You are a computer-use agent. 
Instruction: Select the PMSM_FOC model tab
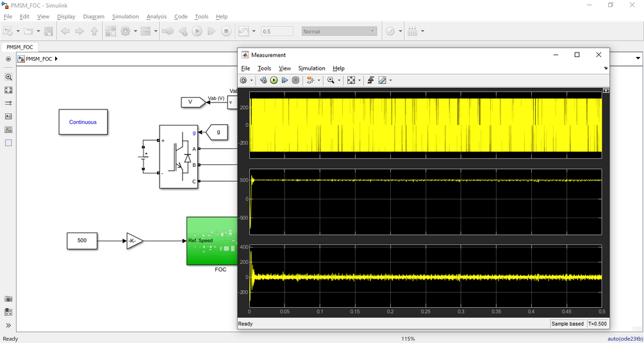click(20, 47)
